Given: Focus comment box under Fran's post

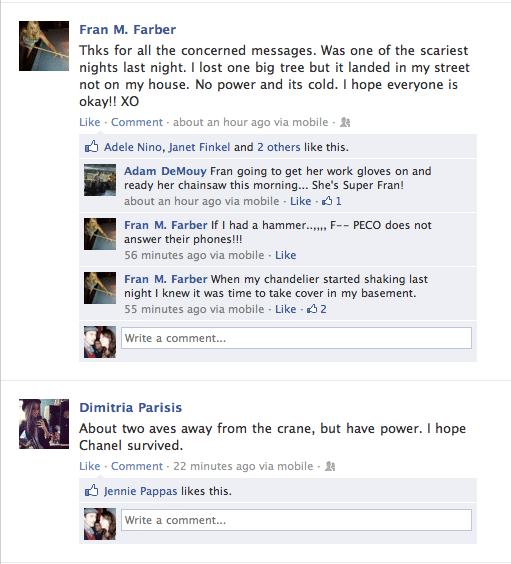Looking at the screenshot, I should point(296,338).
